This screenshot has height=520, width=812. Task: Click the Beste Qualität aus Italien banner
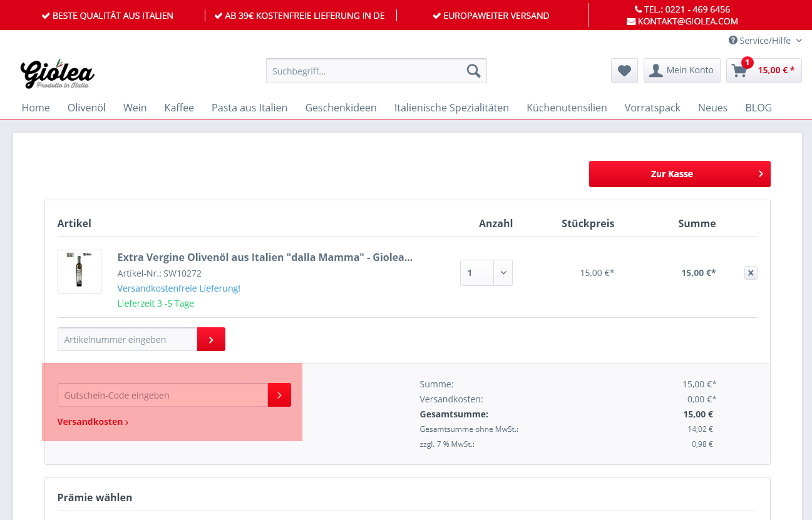pyautogui.click(x=107, y=16)
